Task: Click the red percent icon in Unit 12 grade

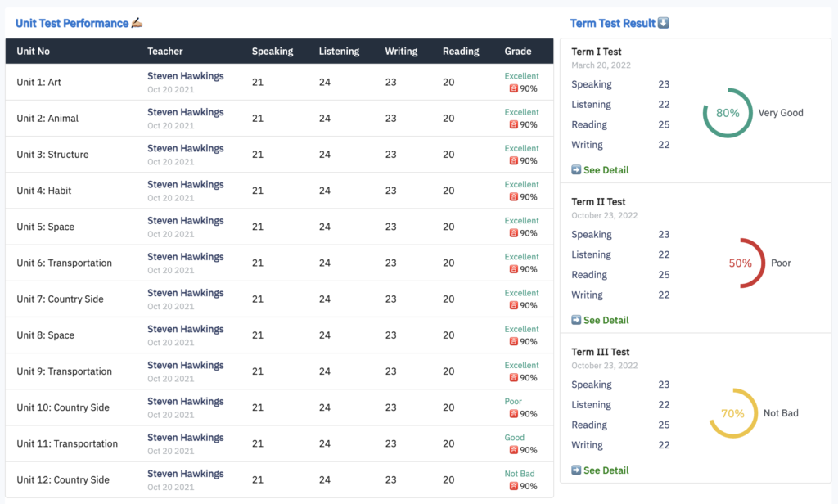Action: 514,486
